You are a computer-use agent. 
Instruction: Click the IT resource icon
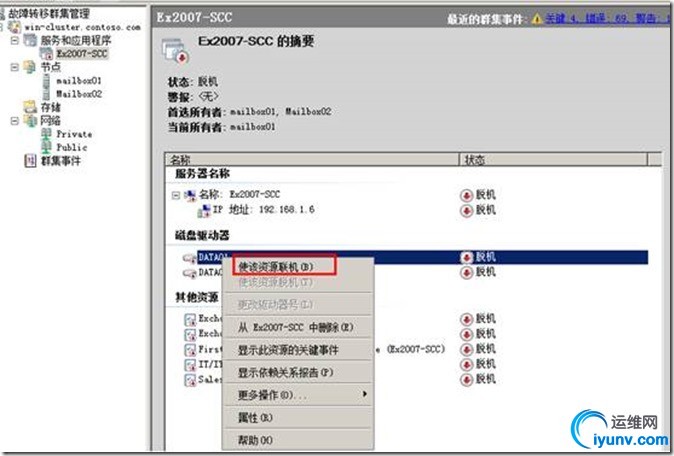pos(190,365)
